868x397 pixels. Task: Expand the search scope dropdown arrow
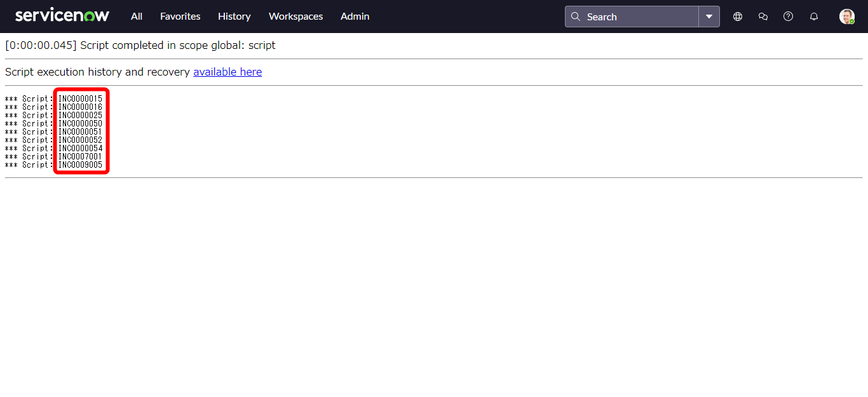pos(709,17)
